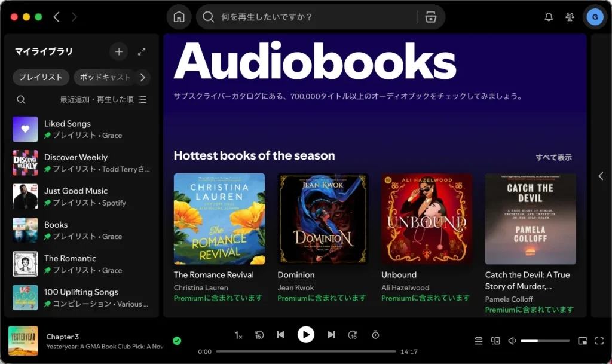Open the Chapter 3 now playing title
The height and width of the screenshot is (364, 612).
click(62, 337)
